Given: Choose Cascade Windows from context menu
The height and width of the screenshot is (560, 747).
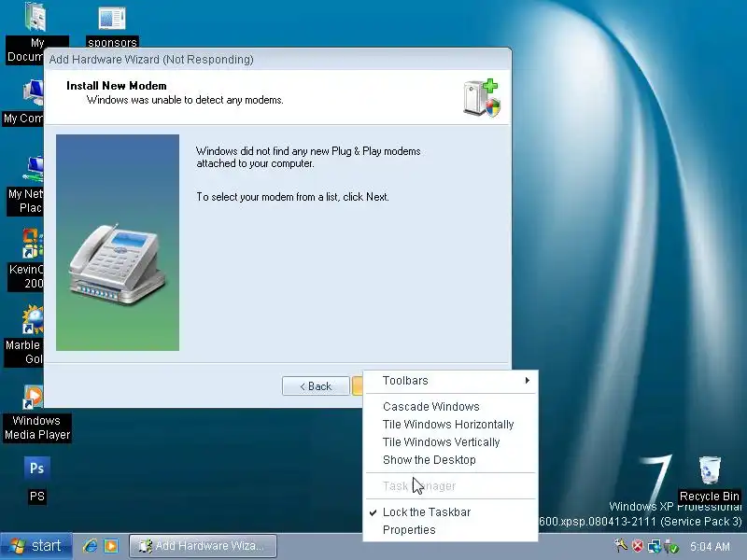Looking at the screenshot, I should [450, 406].
